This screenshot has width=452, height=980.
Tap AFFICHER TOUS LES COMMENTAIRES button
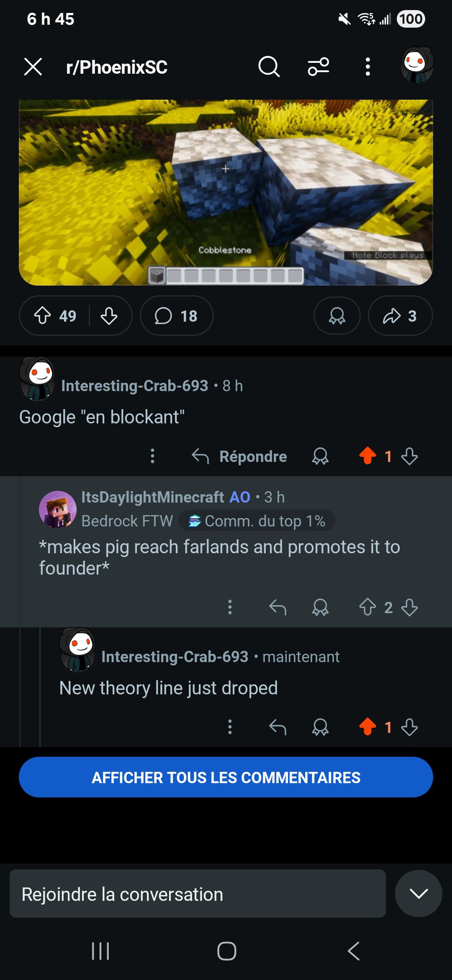(226, 777)
